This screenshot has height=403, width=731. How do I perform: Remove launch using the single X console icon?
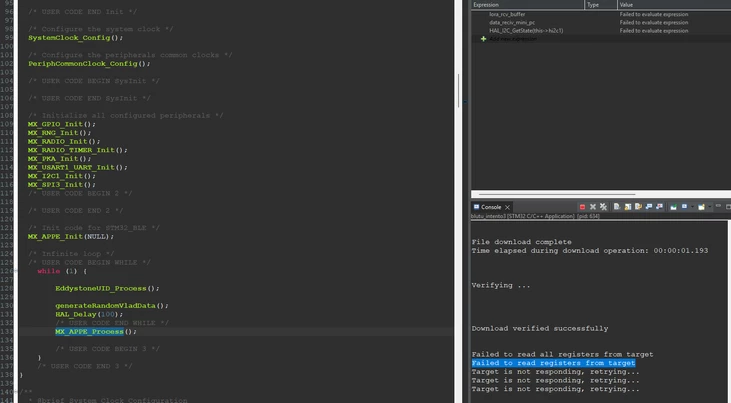593,207
